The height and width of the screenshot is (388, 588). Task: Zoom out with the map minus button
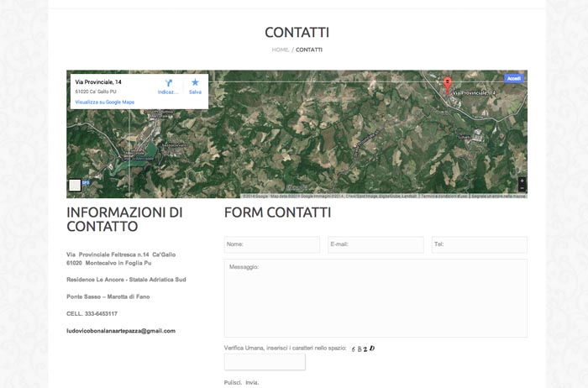522,188
